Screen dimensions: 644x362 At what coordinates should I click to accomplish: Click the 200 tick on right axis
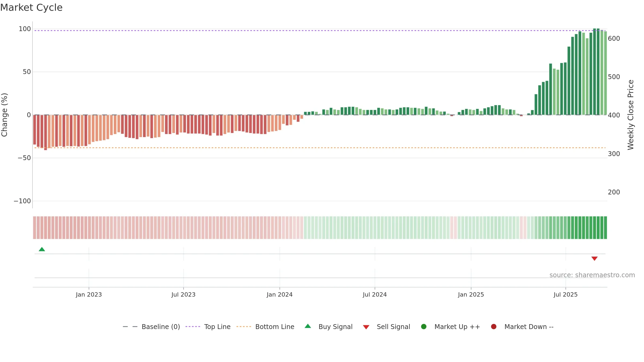click(x=614, y=192)
